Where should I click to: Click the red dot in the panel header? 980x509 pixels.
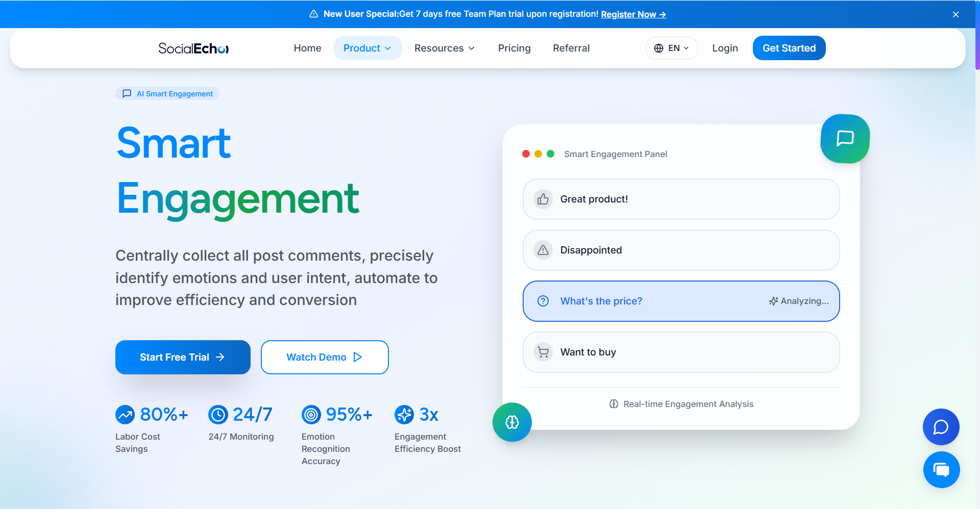(x=526, y=154)
